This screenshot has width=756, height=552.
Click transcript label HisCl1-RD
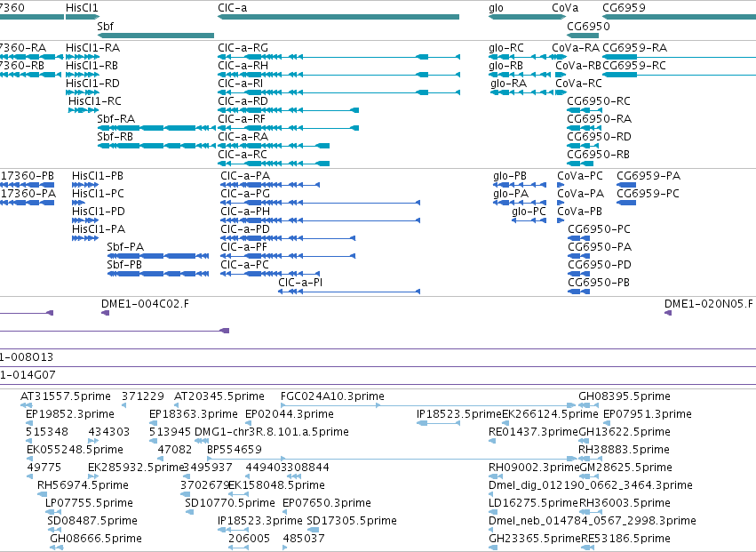coord(92,83)
